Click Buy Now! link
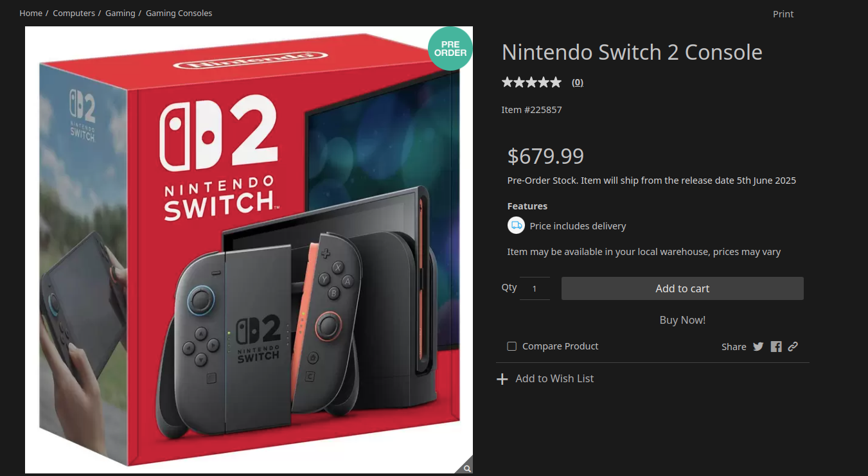868x476 pixels. click(x=682, y=320)
